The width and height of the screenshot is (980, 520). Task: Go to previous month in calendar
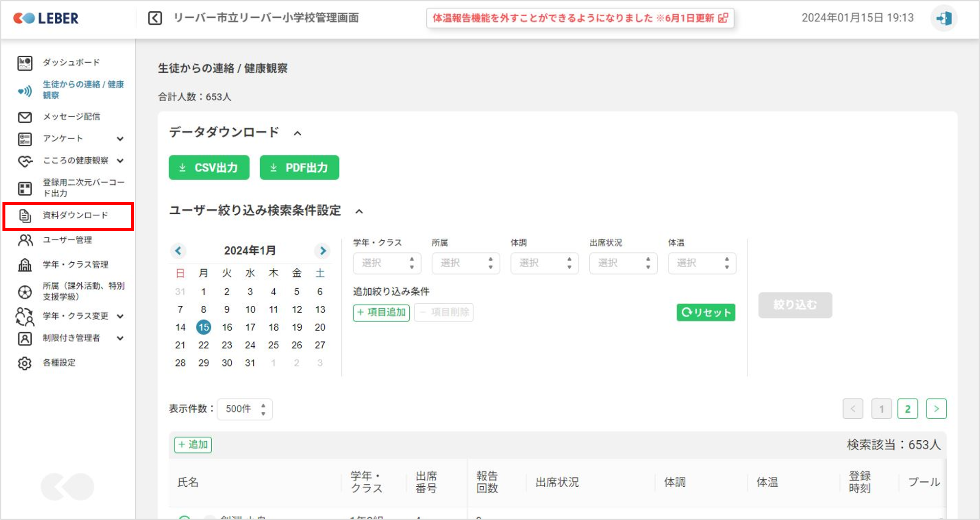pyautogui.click(x=178, y=251)
